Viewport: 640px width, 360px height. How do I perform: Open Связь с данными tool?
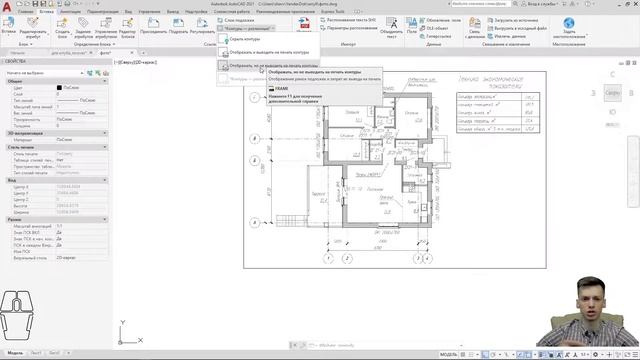click(x=474, y=28)
